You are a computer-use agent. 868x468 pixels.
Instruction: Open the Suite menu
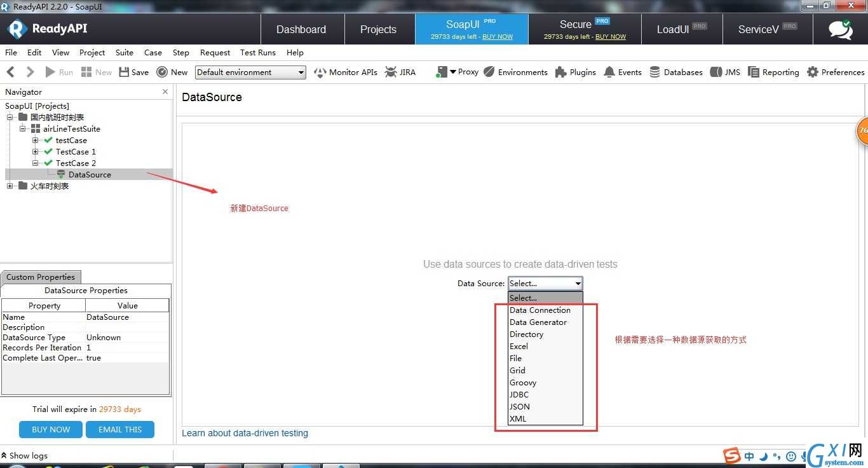(125, 52)
